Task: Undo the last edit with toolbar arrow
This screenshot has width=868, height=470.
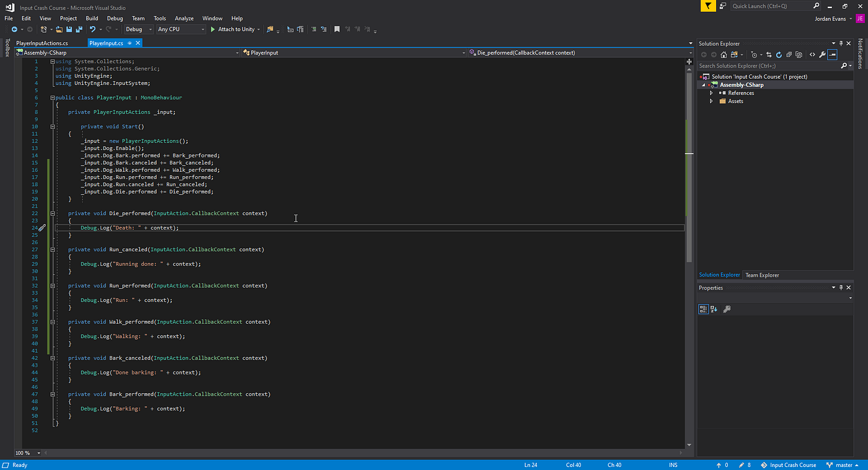Action: (92, 29)
